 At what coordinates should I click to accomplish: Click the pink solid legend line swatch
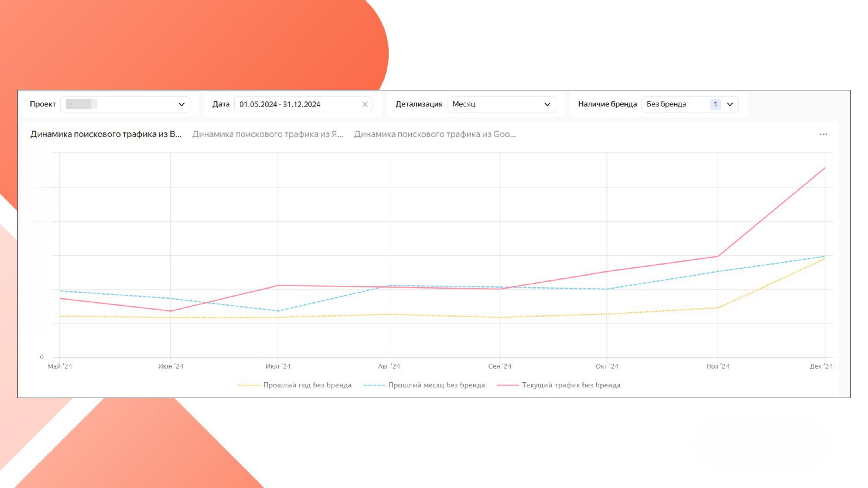point(508,385)
